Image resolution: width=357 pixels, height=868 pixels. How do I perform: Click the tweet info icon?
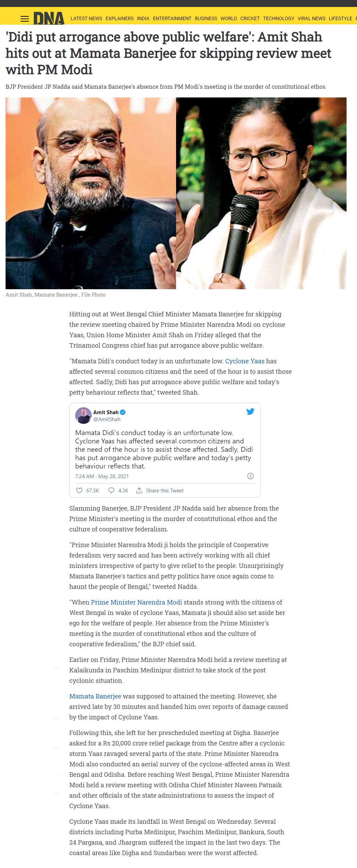(250, 476)
